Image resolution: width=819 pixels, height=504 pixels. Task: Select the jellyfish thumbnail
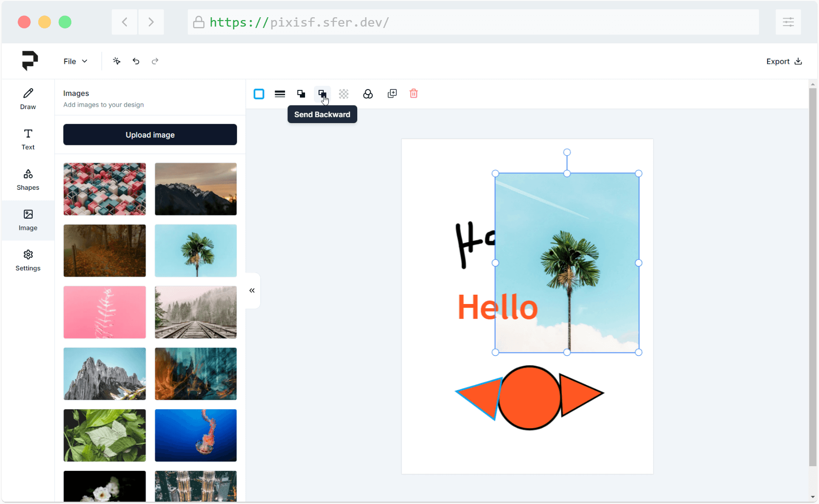click(x=196, y=435)
